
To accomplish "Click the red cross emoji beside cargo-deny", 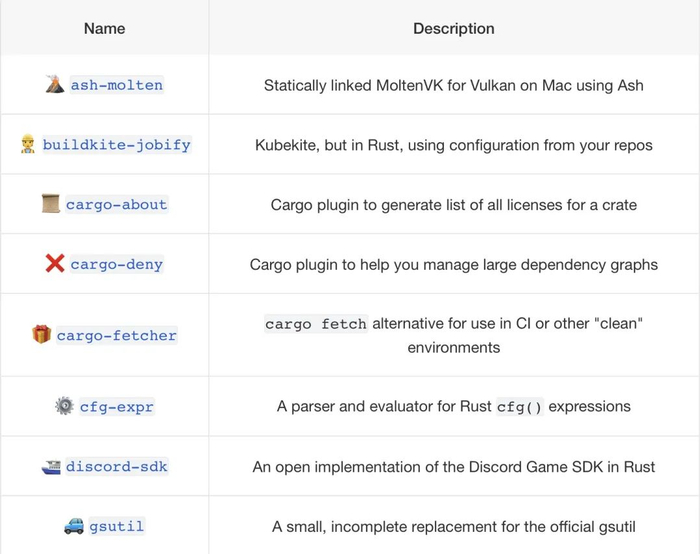I will click(x=55, y=263).
